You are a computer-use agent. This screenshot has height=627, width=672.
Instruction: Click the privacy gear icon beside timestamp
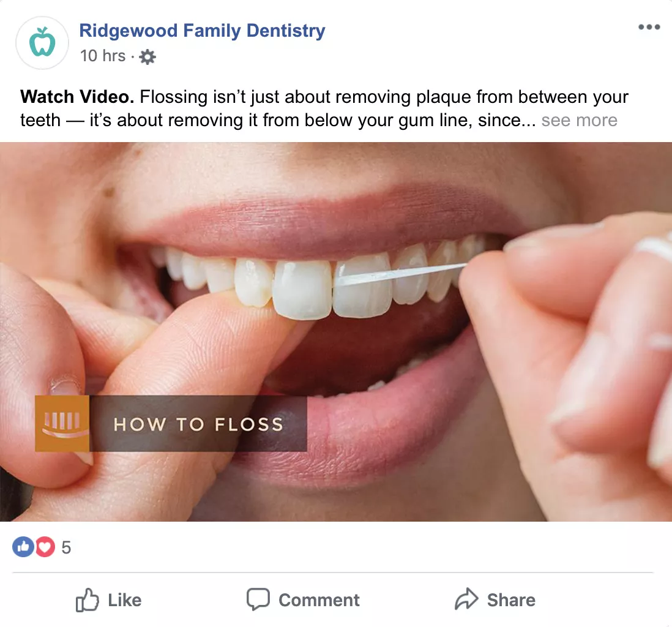click(x=146, y=56)
